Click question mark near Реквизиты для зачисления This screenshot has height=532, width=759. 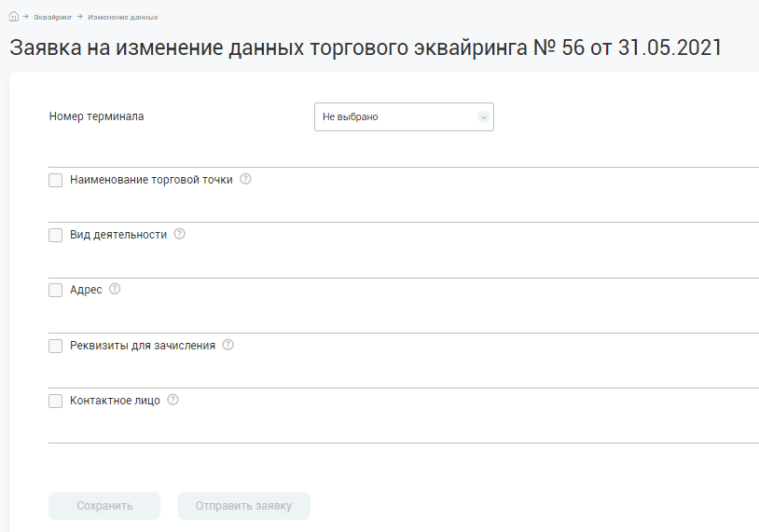[228, 345]
